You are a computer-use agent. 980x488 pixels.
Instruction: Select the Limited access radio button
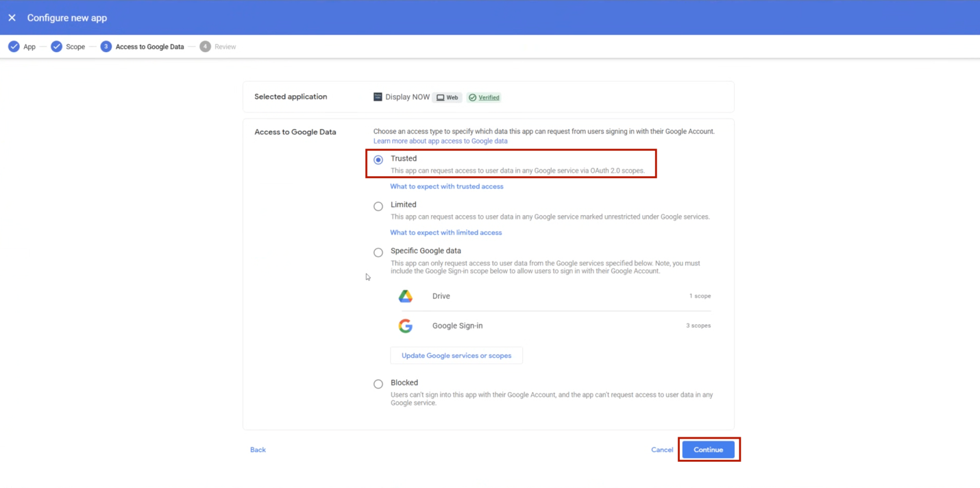pyautogui.click(x=378, y=206)
